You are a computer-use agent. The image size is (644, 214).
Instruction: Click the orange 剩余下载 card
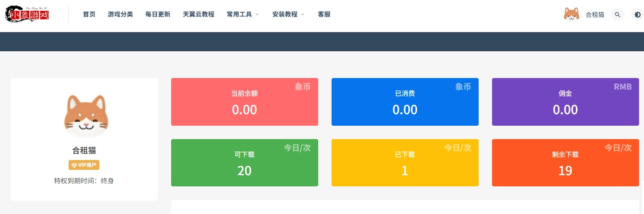click(565, 163)
